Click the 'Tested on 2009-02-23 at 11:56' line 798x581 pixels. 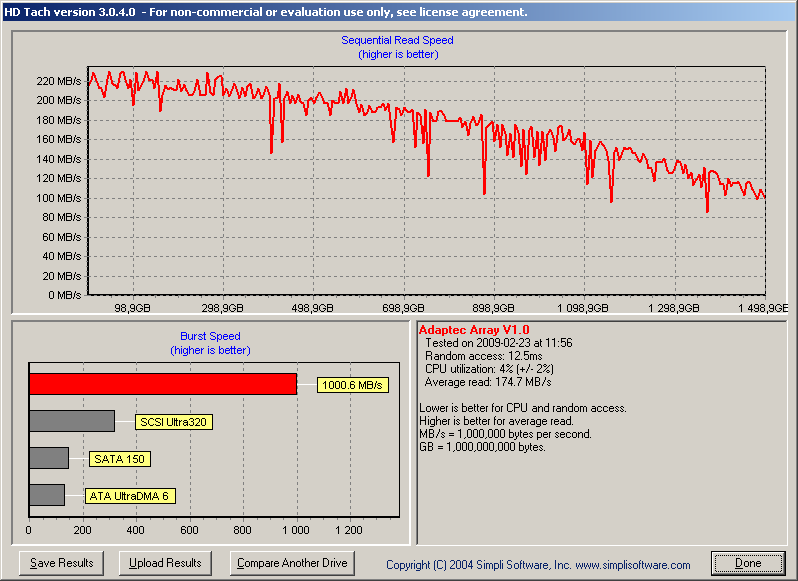point(499,343)
